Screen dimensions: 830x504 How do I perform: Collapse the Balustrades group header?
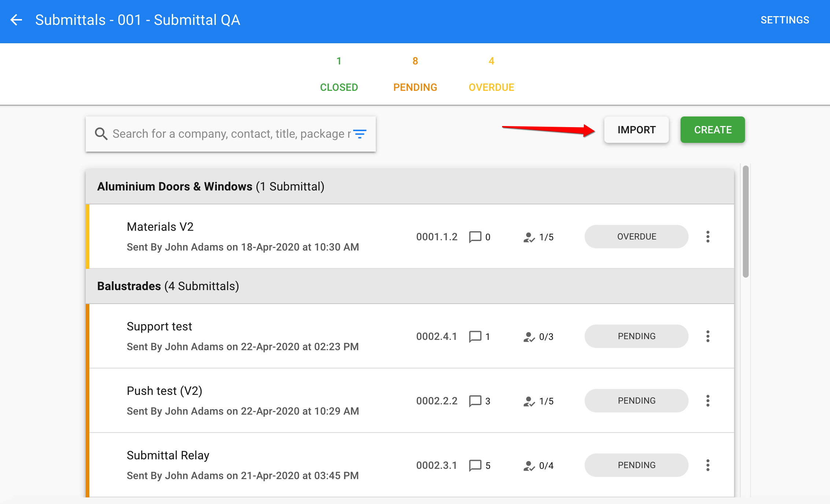[410, 286]
